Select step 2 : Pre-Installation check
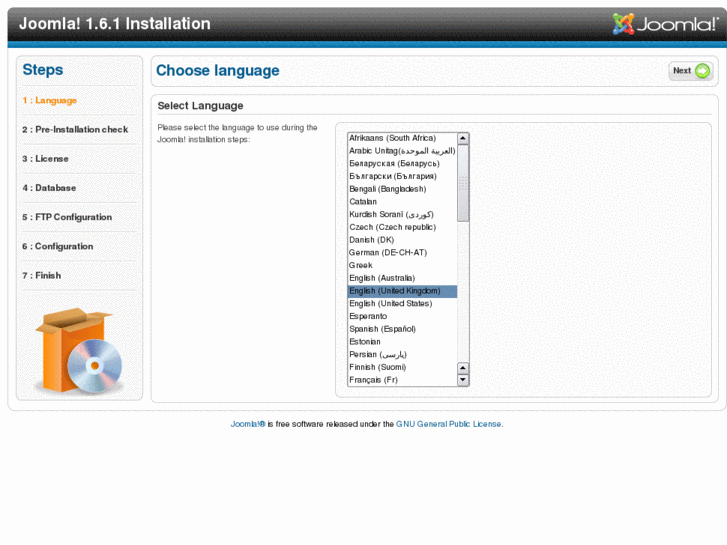 [75, 130]
